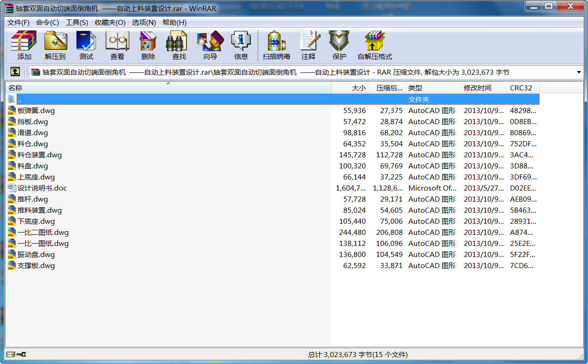Select the file 设计说明书.doc
This screenshot has height=364, width=588.
tap(42, 188)
